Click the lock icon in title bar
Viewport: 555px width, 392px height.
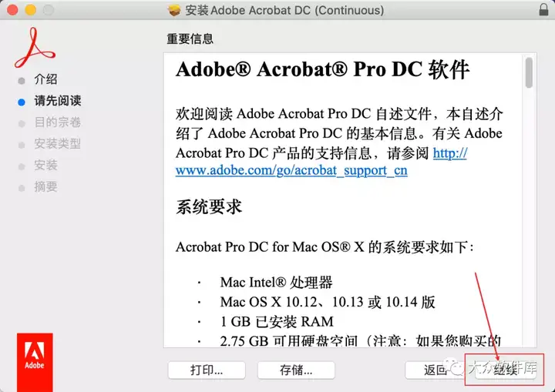(543, 9)
